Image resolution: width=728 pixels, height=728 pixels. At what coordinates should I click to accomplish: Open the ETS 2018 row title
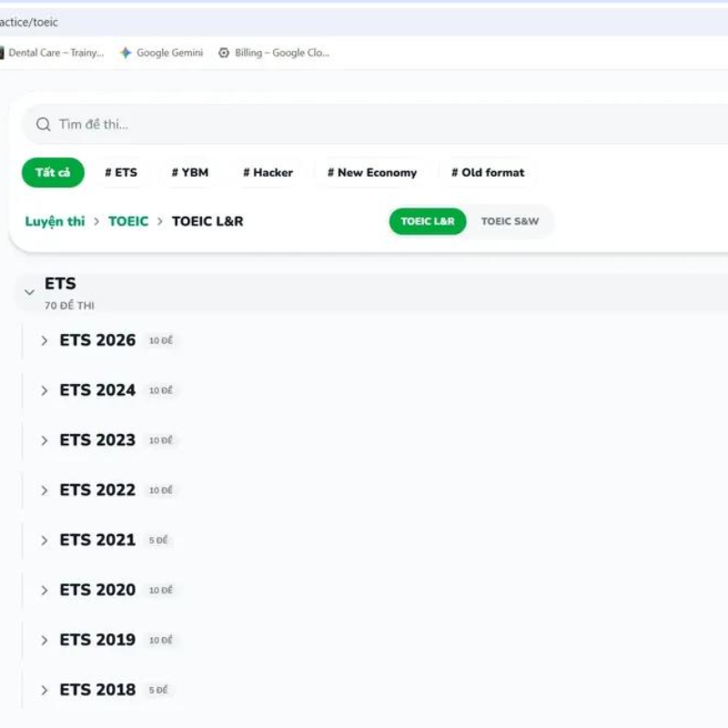click(97, 690)
